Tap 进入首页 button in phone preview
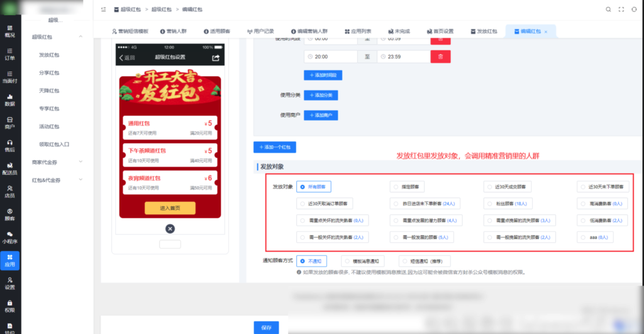This screenshot has width=644, height=334. click(x=170, y=208)
